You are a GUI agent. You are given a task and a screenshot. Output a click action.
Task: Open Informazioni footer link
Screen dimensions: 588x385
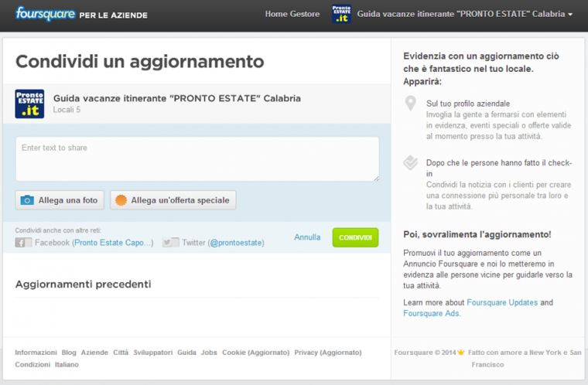click(36, 353)
